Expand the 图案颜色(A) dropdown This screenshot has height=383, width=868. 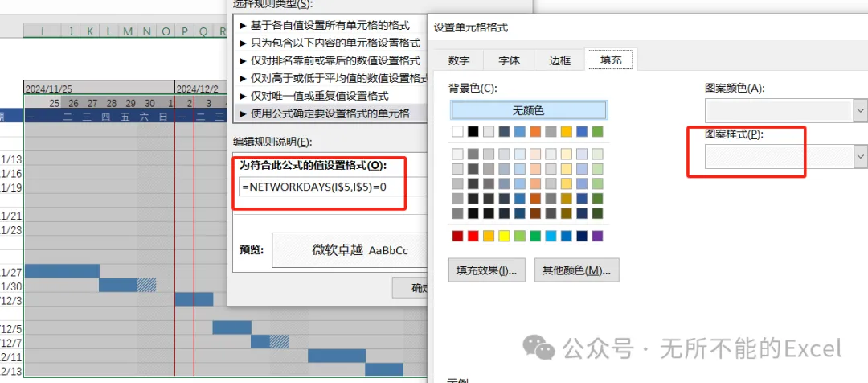(860, 111)
